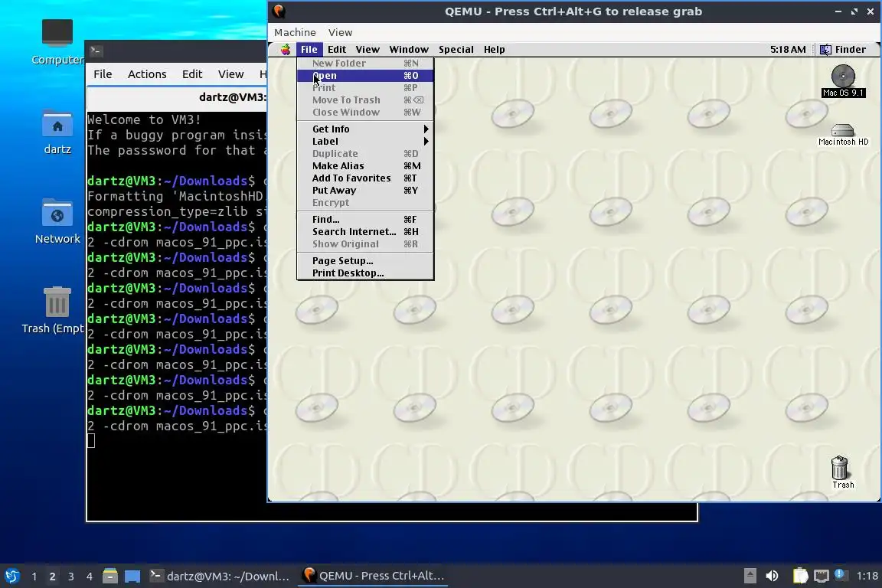The image size is (882, 588).
Task: Click the network monitor tray icon
Action: point(822,576)
